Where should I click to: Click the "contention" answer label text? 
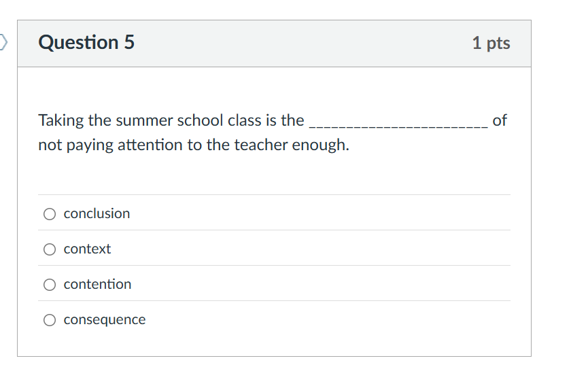point(97,284)
